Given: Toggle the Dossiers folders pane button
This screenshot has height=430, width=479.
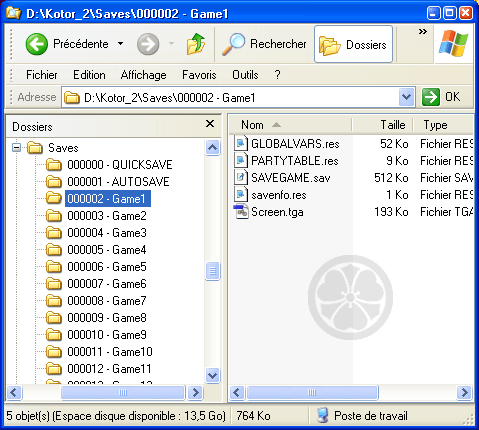Looking at the screenshot, I should tap(353, 44).
